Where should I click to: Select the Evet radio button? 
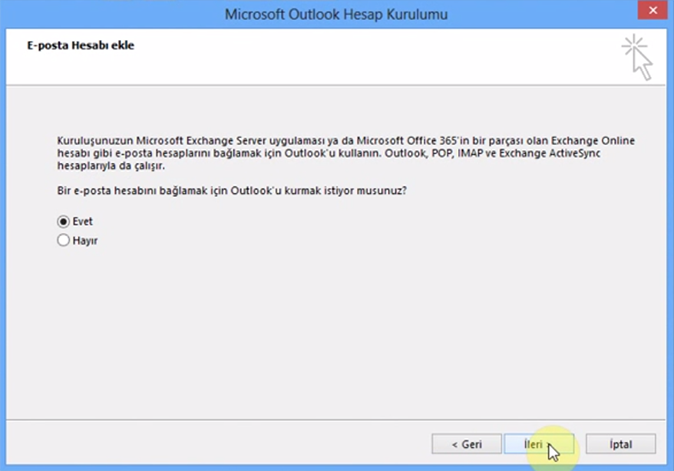click(63, 221)
